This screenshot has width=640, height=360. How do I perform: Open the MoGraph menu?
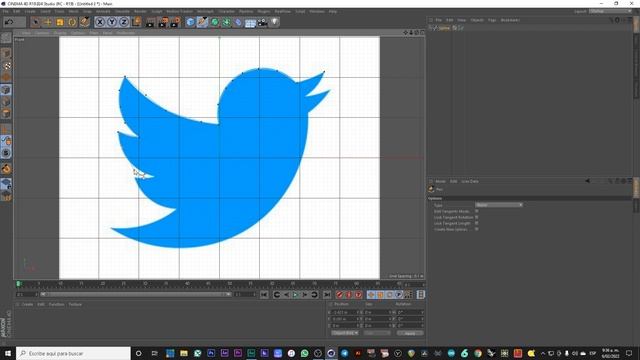[x=205, y=11]
